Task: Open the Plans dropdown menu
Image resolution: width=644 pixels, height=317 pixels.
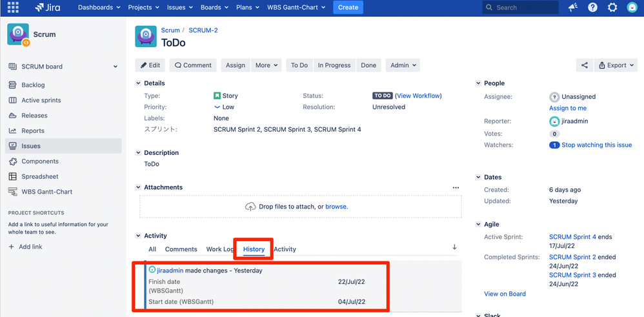Action: [248, 7]
